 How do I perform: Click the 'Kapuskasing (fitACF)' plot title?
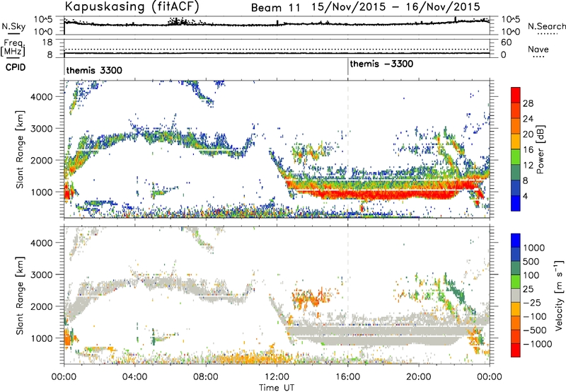[132, 6]
